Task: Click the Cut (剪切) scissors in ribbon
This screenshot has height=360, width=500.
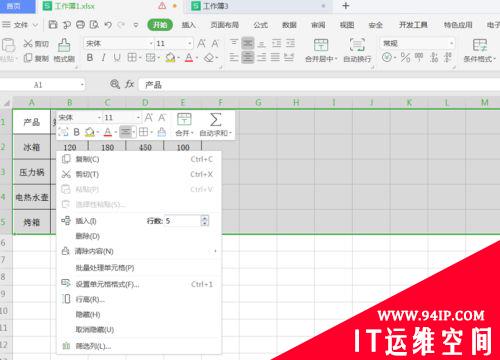Action: (28, 43)
